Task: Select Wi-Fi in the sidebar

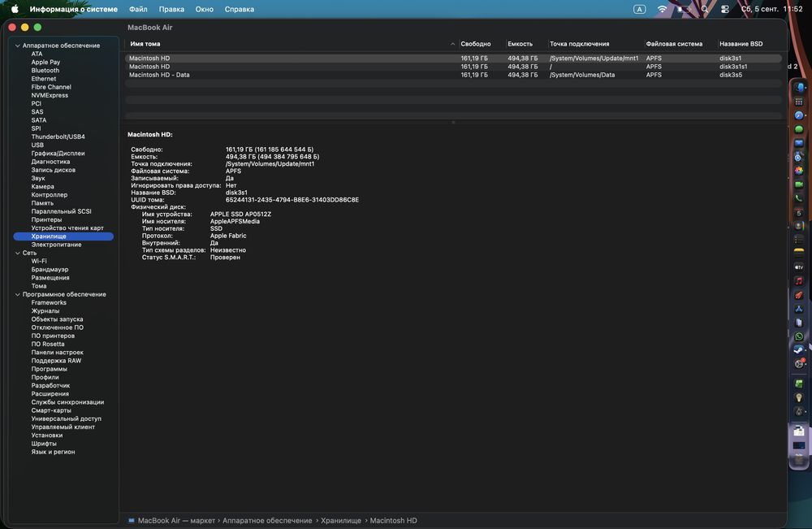Action: pyautogui.click(x=39, y=261)
